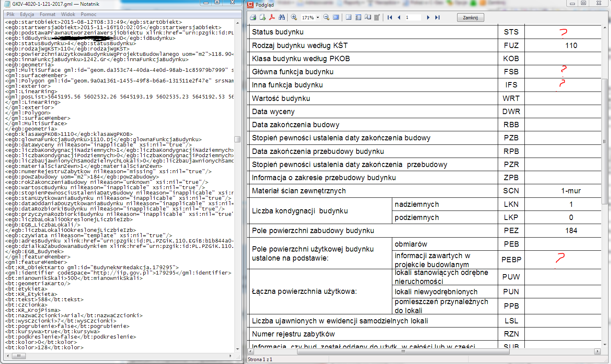611x364 pixels.
Task: Click 'Data zakończenia budowy' label
Action: coord(295,125)
